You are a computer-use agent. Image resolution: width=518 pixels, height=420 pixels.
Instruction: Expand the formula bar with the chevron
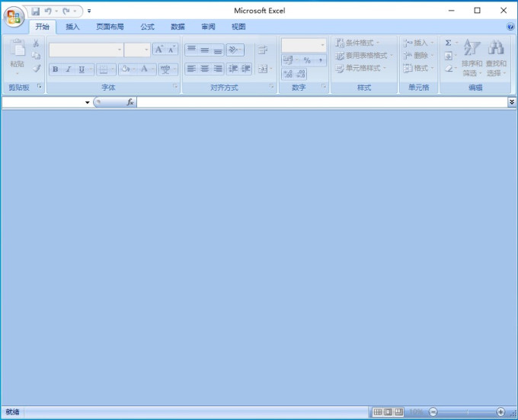point(512,102)
